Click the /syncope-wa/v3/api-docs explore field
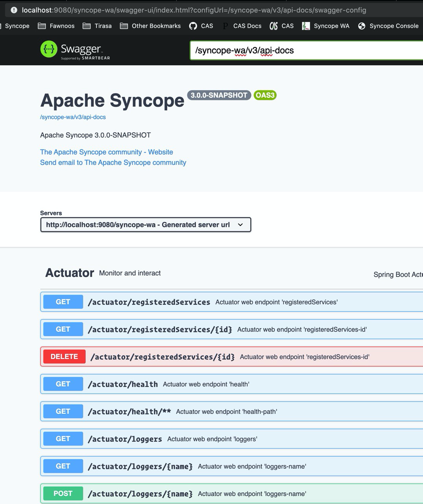423x504 pixels. point(307,50)
